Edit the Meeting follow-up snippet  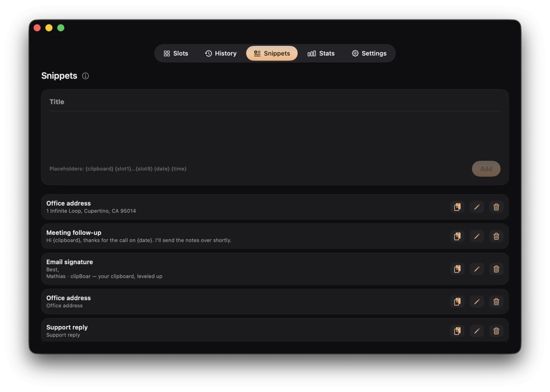[x=477, y=236]
